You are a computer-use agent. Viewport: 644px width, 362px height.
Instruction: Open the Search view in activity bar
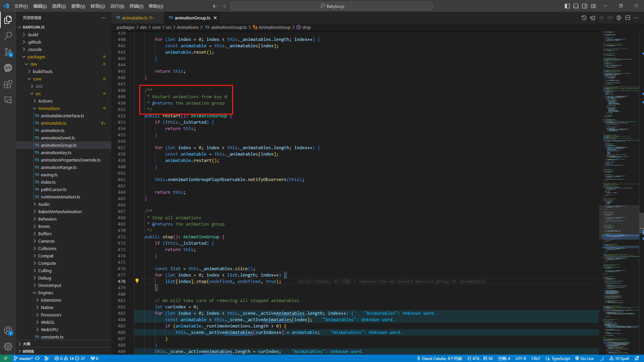[8, 36]
